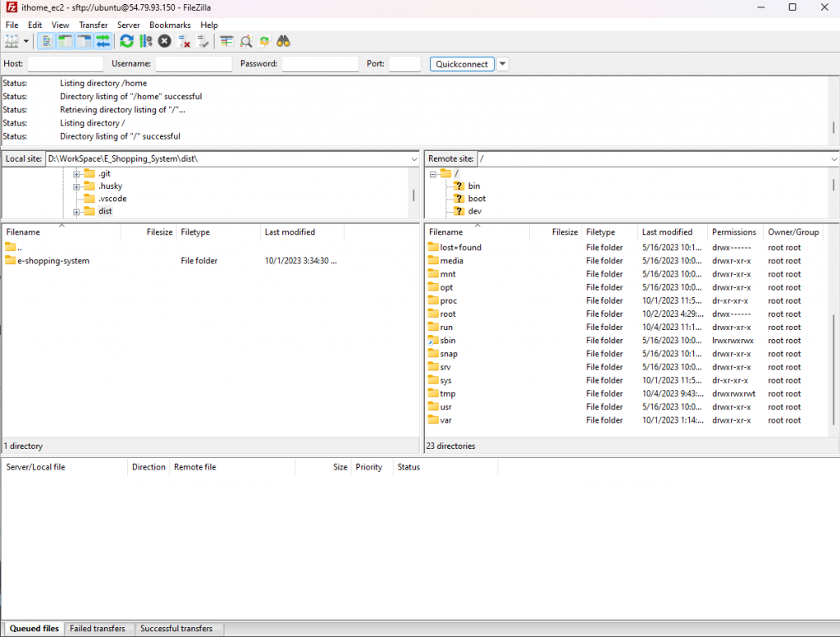Viewport: 840px width, 637px height.
Task: Click the Quickconnect button
Action: pyautogui.click(x=462, y=64)
